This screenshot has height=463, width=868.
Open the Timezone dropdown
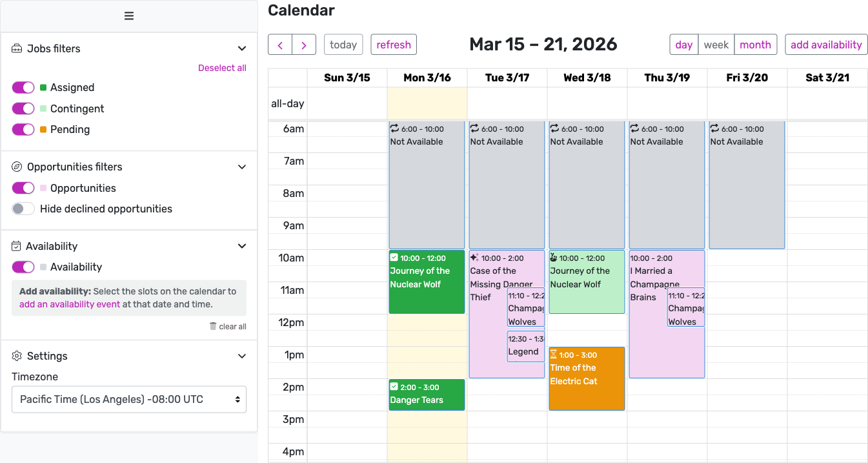pyautogui.click(x=128, y=399)
